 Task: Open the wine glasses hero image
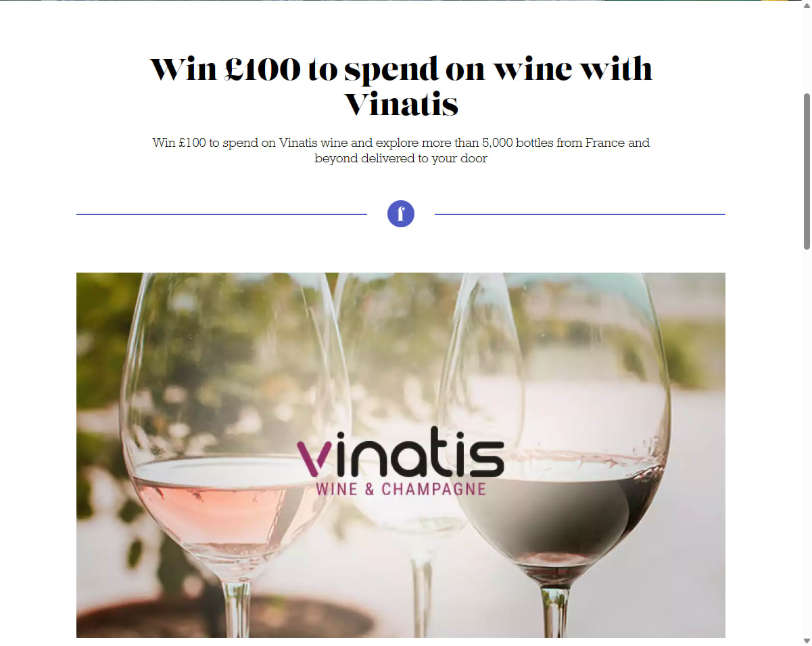[401, 455]
